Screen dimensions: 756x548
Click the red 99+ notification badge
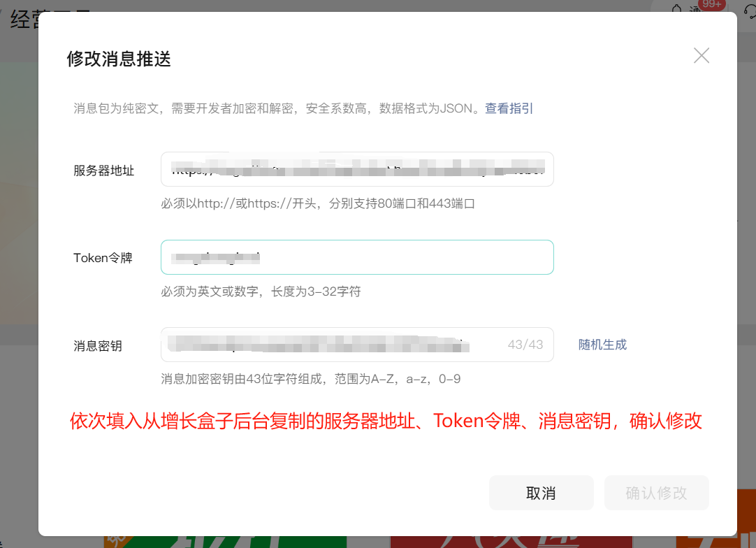pos(711,5)
